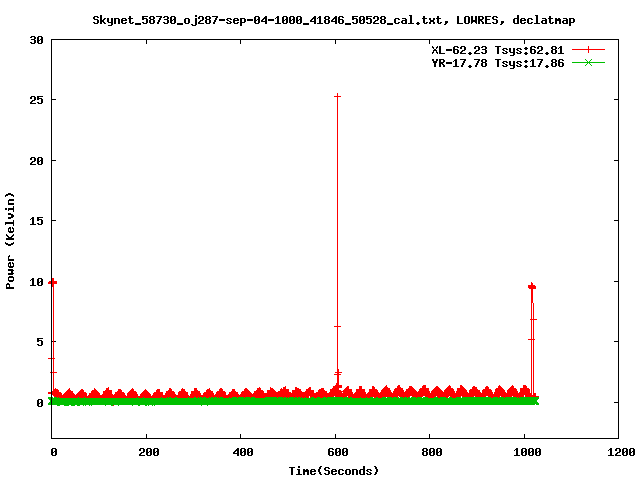
Task: Click the green YR legend line sample
Action: click(x=588, y=62)
